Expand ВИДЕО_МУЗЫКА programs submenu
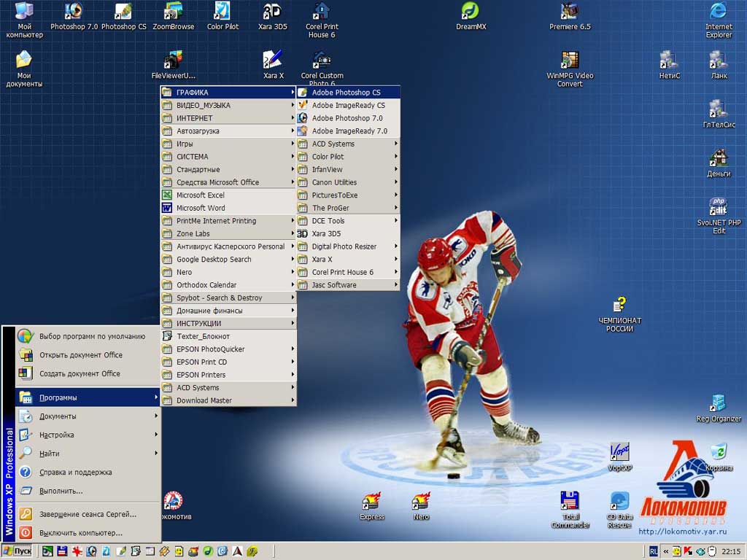The width and height of the screenshot is (747, 560). pyautogui.click(x=228, y=105)
